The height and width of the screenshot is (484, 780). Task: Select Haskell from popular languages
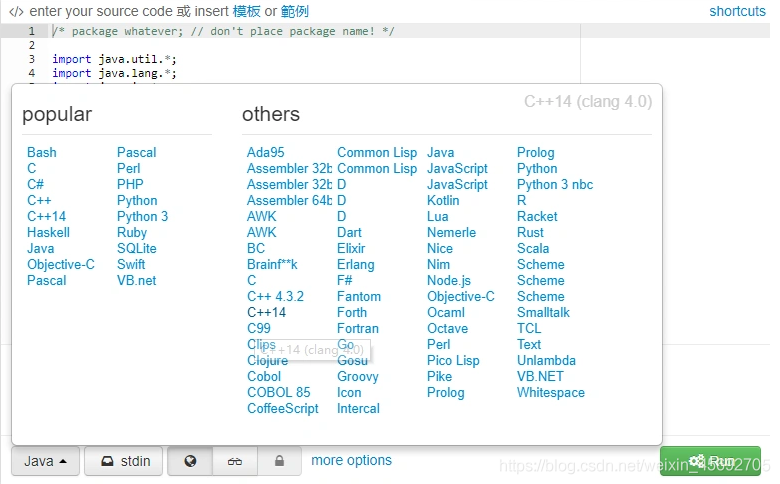pyautogui.click(x=48, y=232)
